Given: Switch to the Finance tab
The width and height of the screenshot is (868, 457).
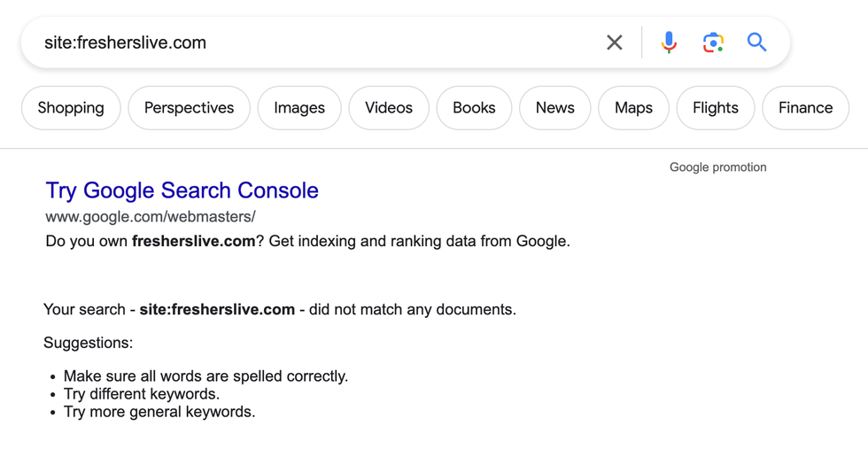Looking at the screenshot, I should pos(805,108).
